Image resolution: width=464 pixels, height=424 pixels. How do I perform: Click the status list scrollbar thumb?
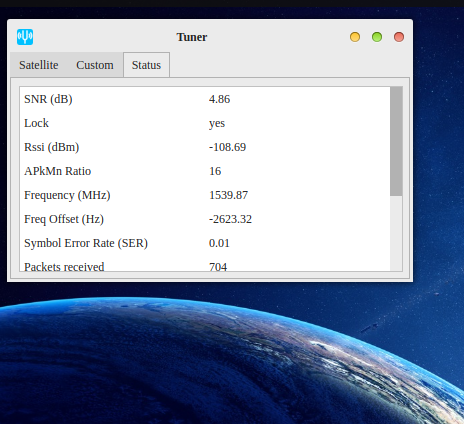click(396, 141)
